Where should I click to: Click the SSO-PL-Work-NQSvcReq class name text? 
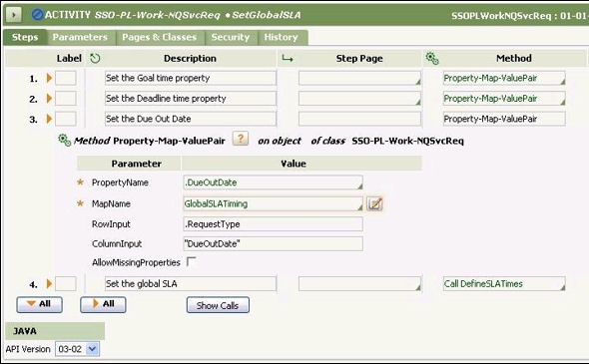tap(408, 141)
